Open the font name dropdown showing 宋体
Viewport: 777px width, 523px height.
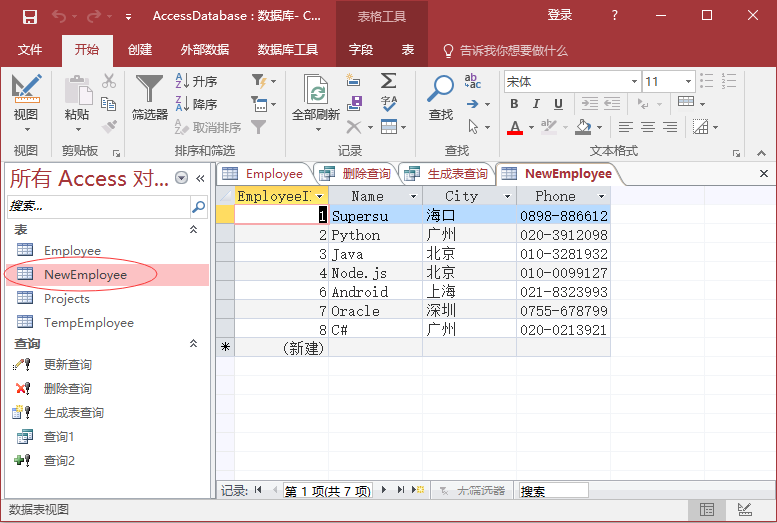click(x=634, y=82)
